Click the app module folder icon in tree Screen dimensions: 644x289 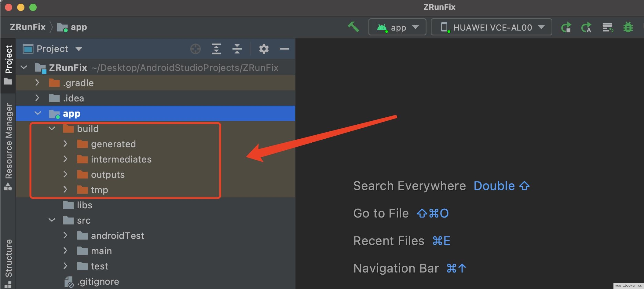[54, 114]
